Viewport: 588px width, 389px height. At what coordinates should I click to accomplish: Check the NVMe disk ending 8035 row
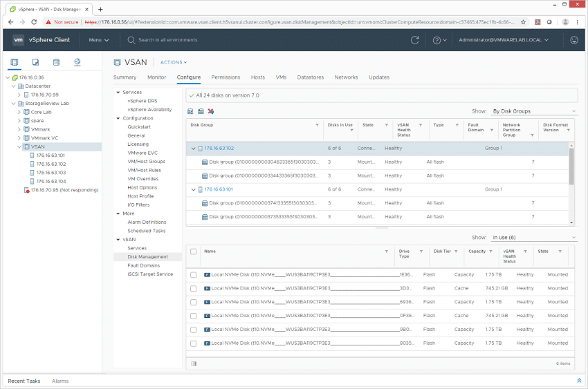click(x=194, y=343)
